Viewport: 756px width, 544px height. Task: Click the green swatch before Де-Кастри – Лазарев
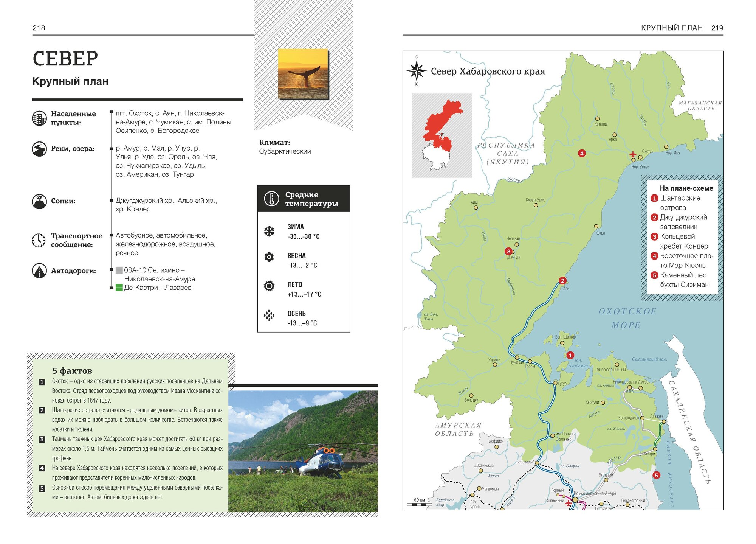click(x=119, y=288)
